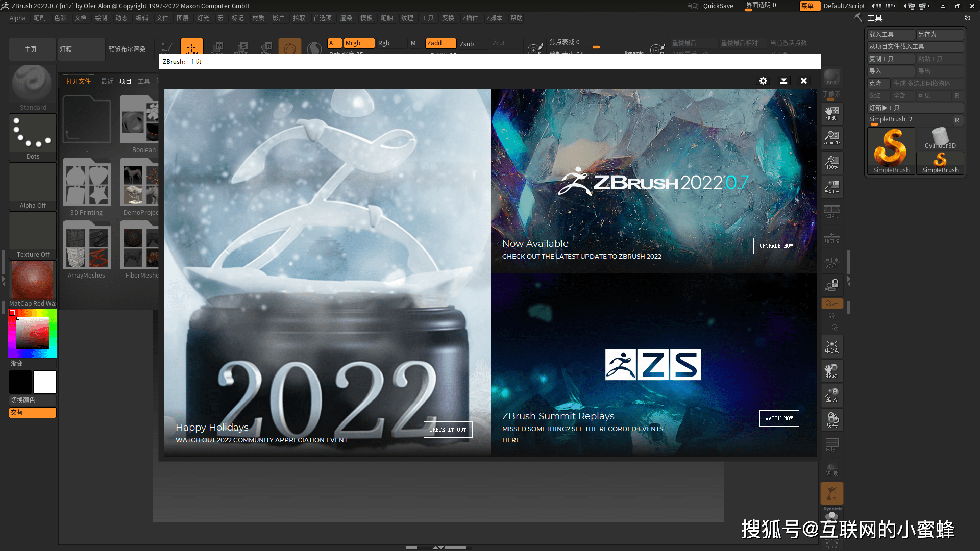Screen dimensions: 980x551
Task: Toggle the orange 交替 alternate button
Action: click(x=33, y=412)
